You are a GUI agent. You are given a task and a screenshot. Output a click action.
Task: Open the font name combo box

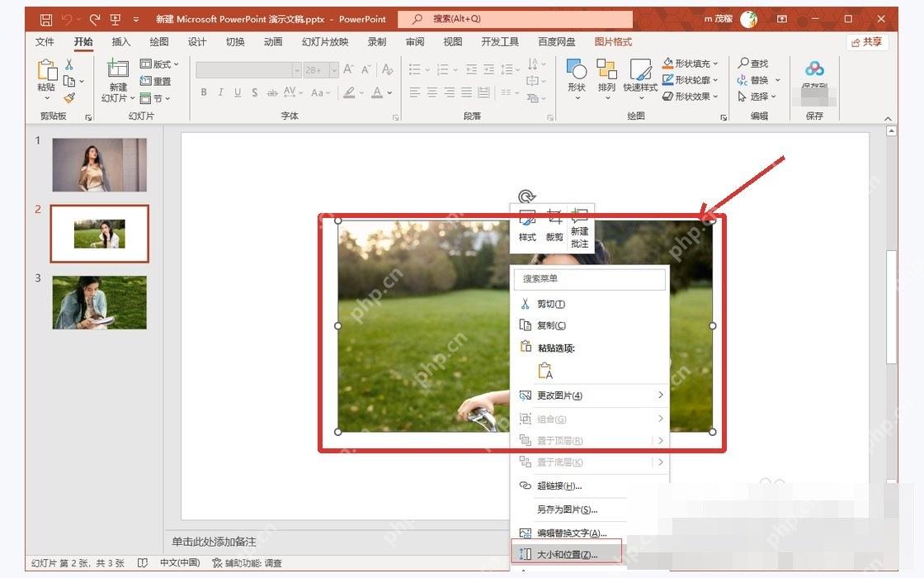click(248, 70)
